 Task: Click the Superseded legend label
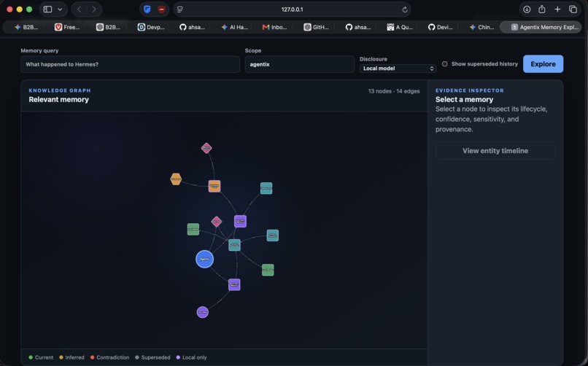[x=155, y=357]
